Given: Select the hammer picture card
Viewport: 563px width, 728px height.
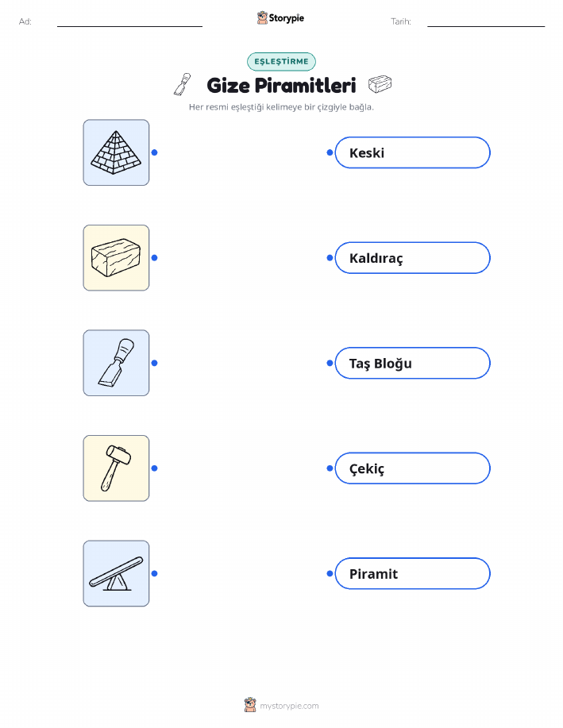Looking at the screenshot, I should (x=116, y=468).
